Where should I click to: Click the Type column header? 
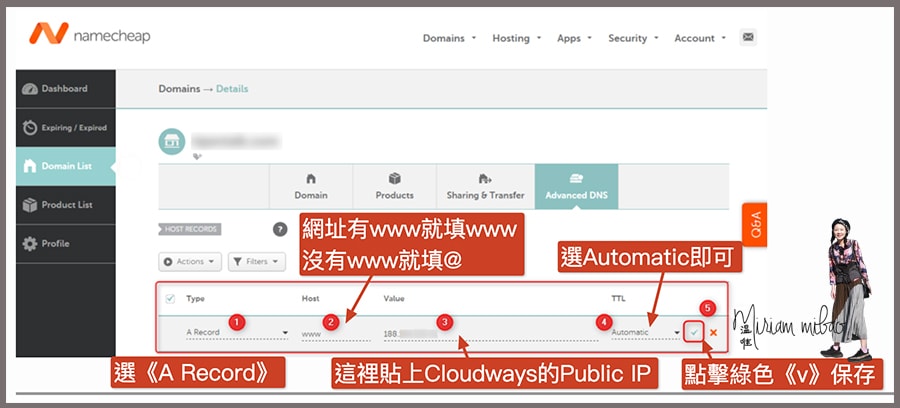point(195,299)
